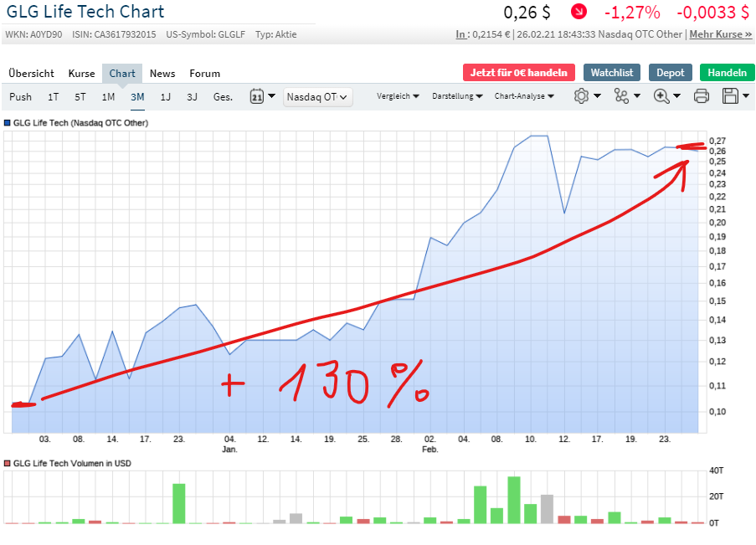Screen dimensions: 756x545
Task: Click the Watchlist button
Action: (612, 72)
